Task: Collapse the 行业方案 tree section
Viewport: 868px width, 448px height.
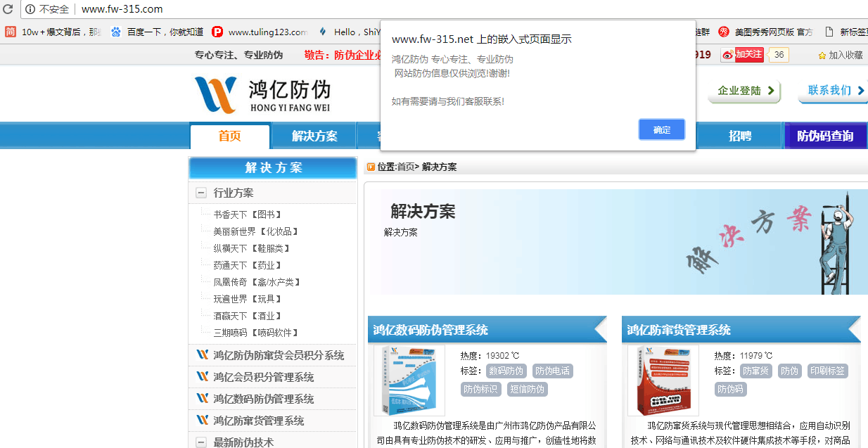Action: (x=200, y=191)
